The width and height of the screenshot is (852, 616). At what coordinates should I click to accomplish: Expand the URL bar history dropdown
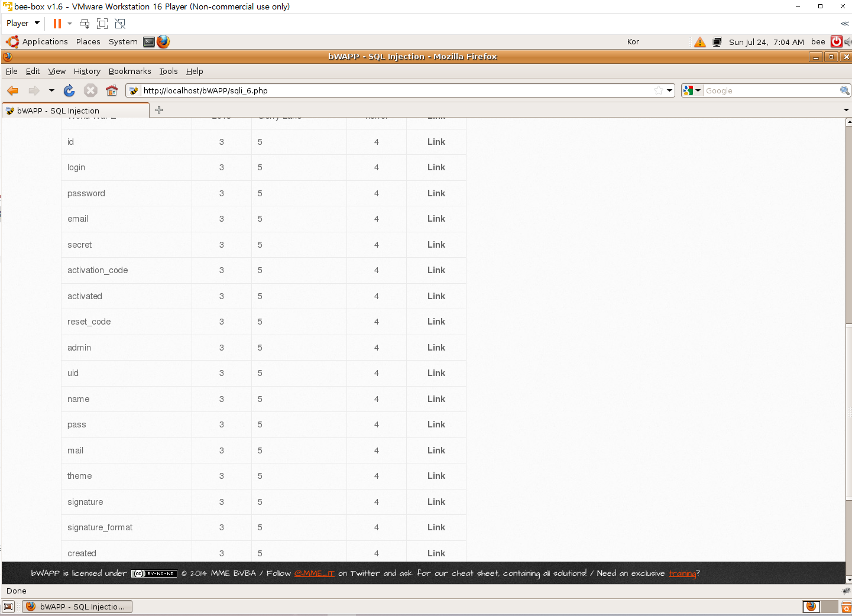(669, 90)
